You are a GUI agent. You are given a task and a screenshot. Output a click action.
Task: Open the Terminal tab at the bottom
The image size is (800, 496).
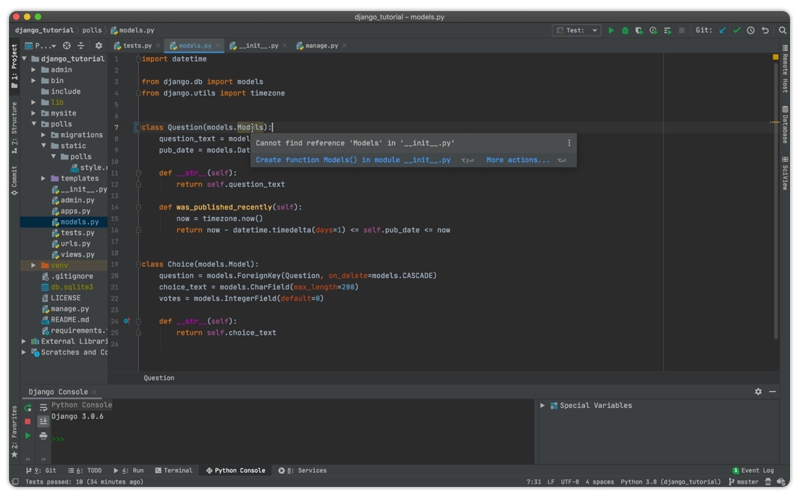174,470
